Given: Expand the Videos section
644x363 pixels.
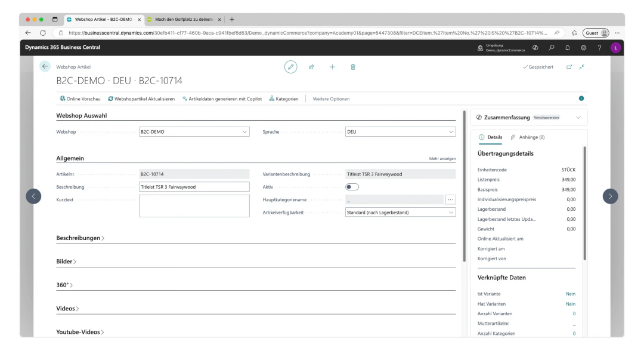Looking at the screenshot, I should click(x=67, y=308).
